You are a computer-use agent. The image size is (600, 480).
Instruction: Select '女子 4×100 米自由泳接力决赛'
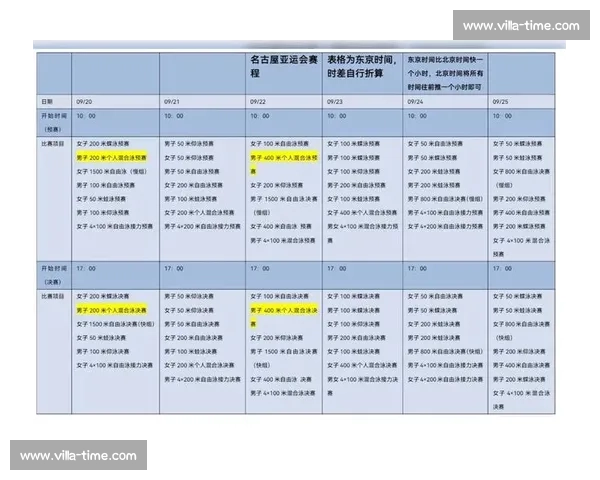point(114,366)
